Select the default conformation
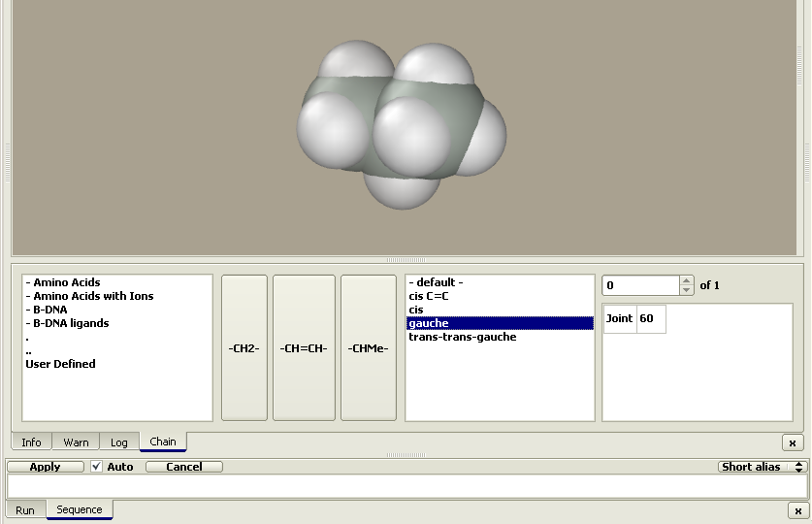Screen dimensions: 812x524 [x=500, y=282]
